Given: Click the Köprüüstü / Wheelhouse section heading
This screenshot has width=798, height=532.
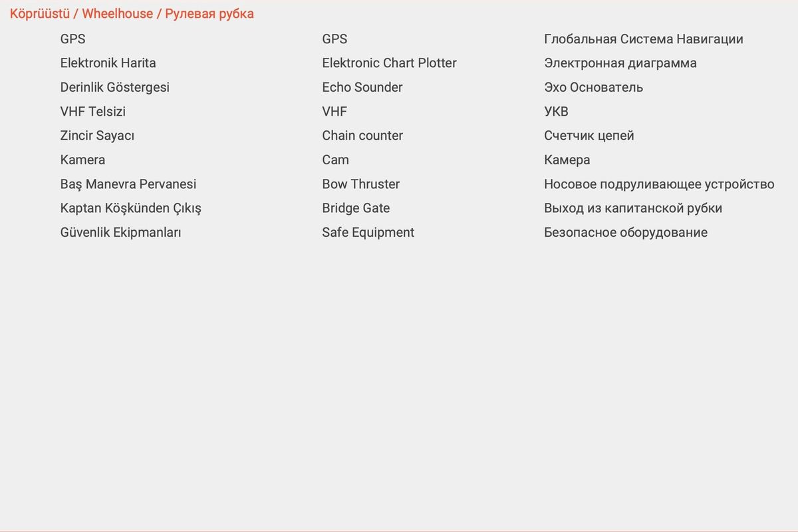Looking at the screenshot, I should click(x=132, y=14).
